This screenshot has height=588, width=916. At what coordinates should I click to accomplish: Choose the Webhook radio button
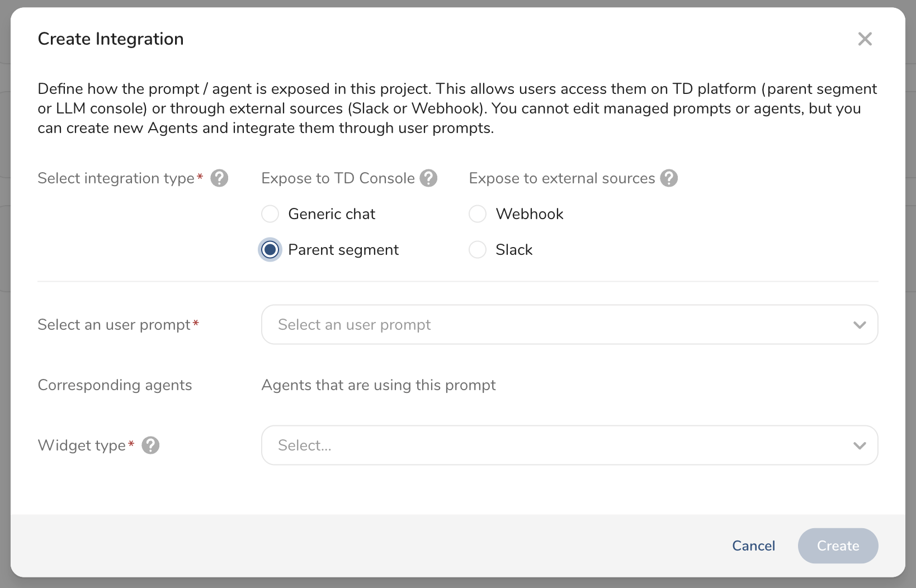point(478,214)
